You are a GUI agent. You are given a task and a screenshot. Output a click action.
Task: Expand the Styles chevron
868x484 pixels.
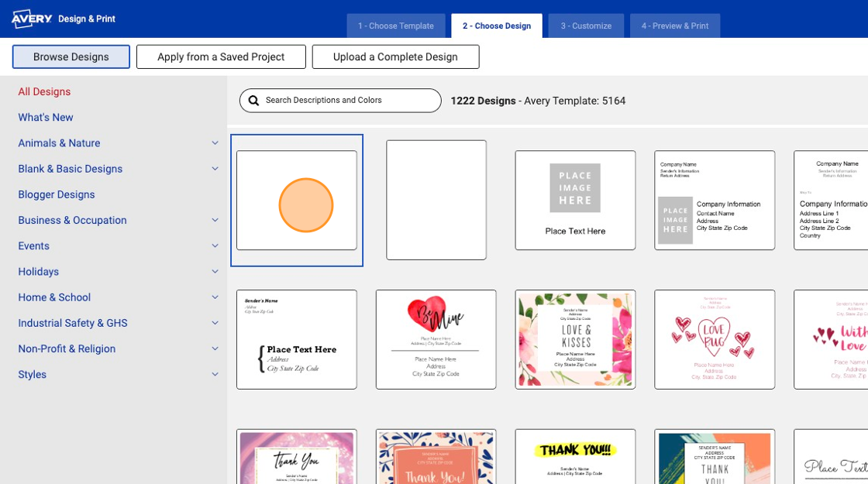pos(215,375)
